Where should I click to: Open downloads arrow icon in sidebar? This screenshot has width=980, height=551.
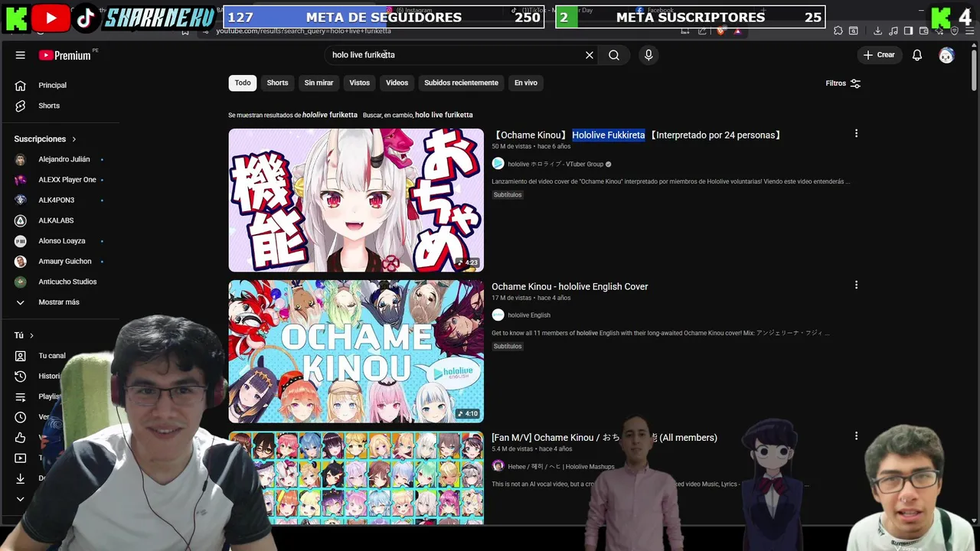click(21, 478)
